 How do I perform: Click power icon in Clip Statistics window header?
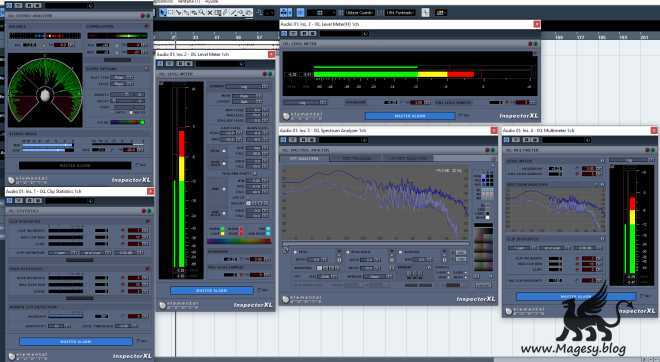tap(10, 201)
